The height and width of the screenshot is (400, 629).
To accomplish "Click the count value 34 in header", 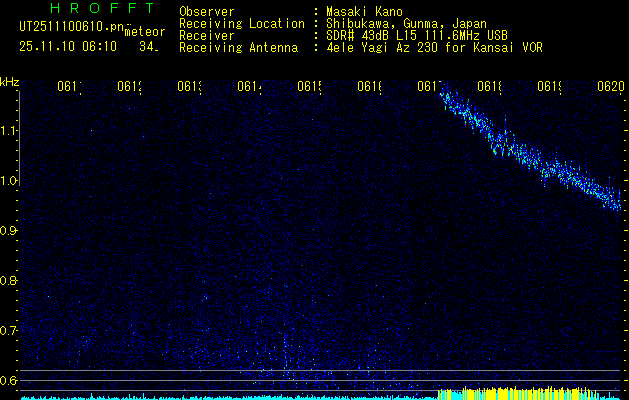I will [x=148, y=47].
